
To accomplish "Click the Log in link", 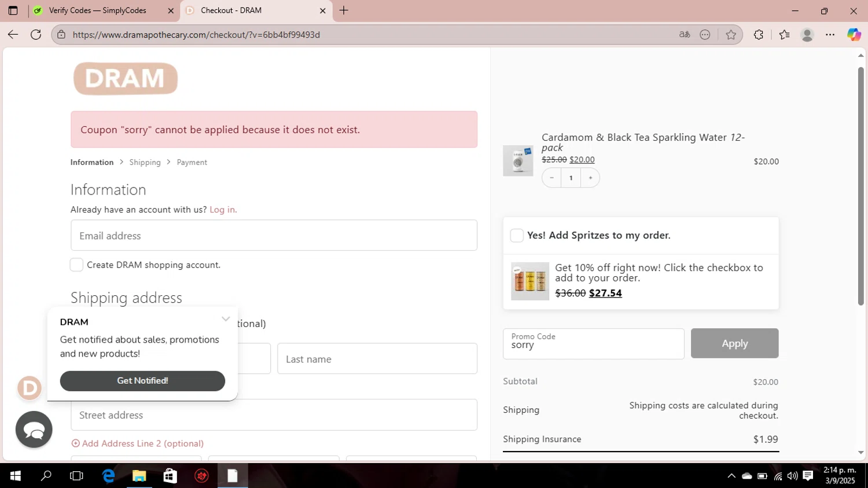I will point(223,210).
